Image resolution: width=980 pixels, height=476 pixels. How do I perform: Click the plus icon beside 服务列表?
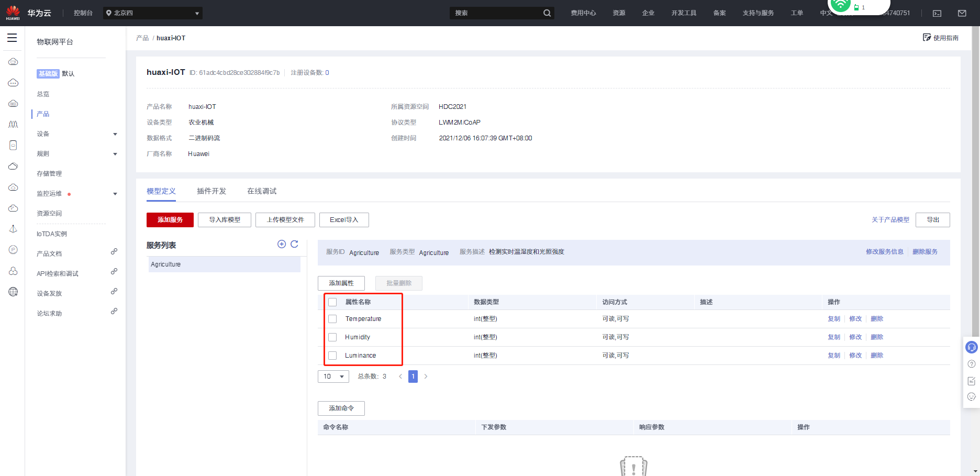point(282,244)
